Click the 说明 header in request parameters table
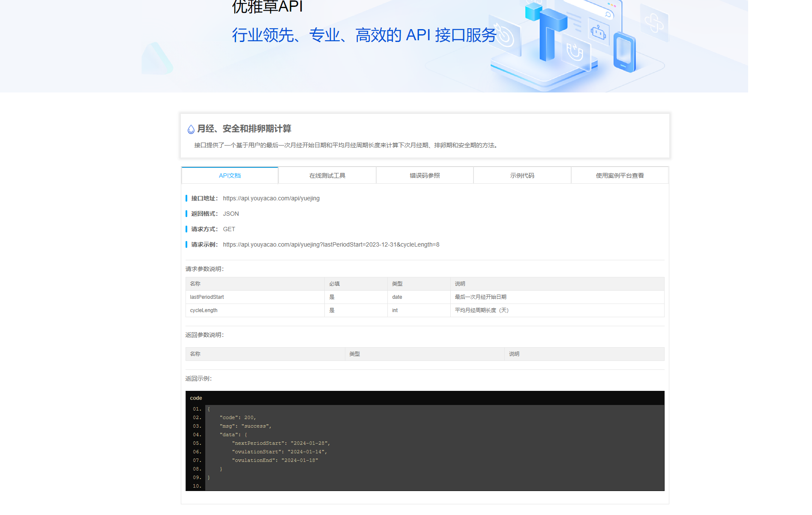 pos(557,284)
